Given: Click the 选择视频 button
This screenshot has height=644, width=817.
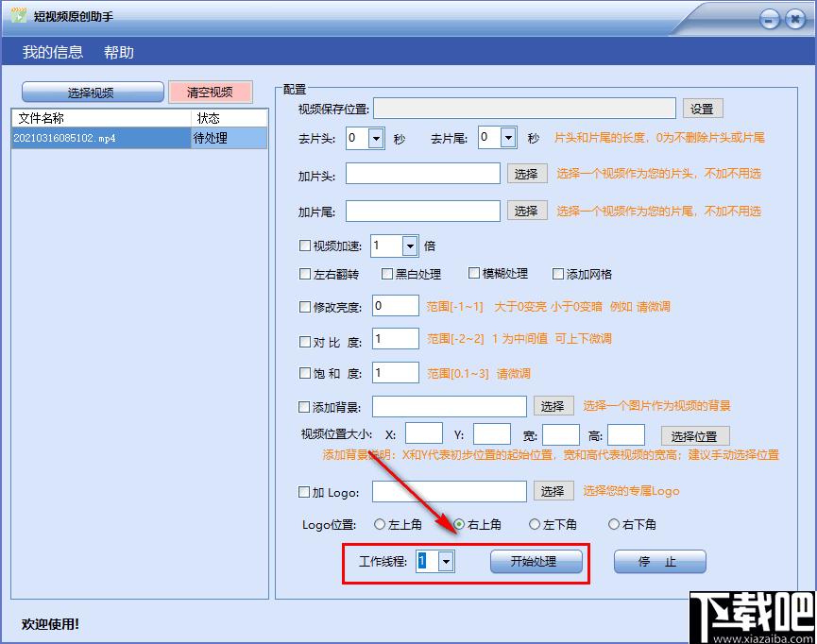Looking at the screenshot, I should pos(93,93).
